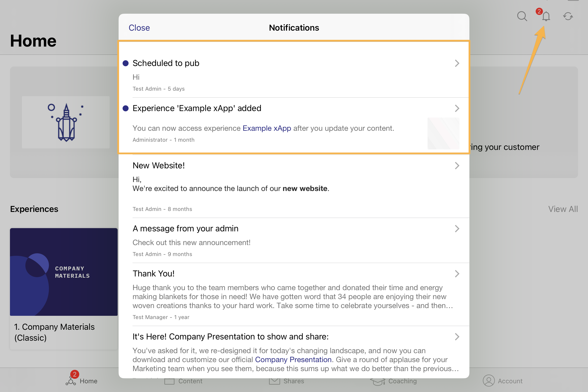Switch to the Content tab
588x392 pixels.
click(183, 381)
